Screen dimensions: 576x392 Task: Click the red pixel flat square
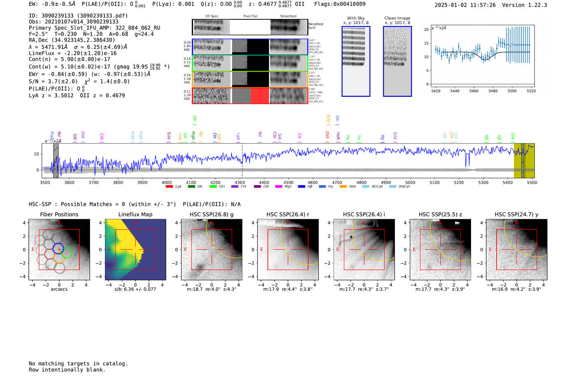click(x=259, y=96)
